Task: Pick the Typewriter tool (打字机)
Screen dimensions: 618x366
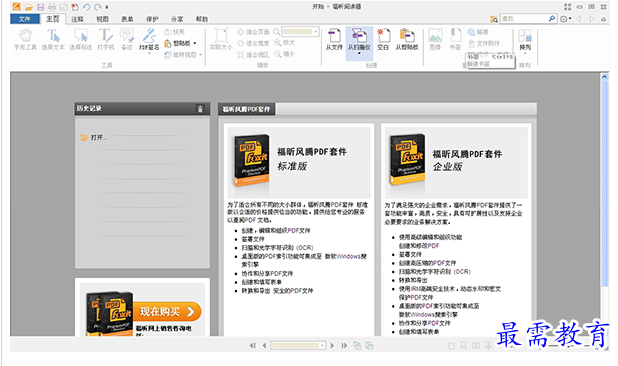Action: tap(106, 39)
